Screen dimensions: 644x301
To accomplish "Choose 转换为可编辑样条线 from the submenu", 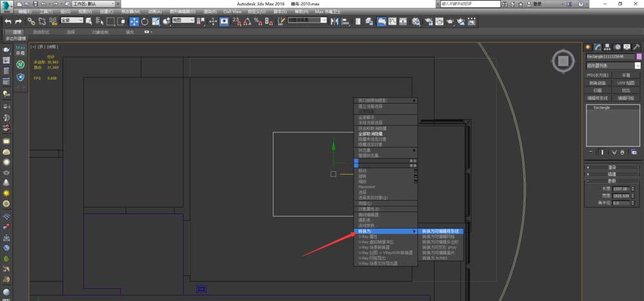I will [x=440, y=231].
